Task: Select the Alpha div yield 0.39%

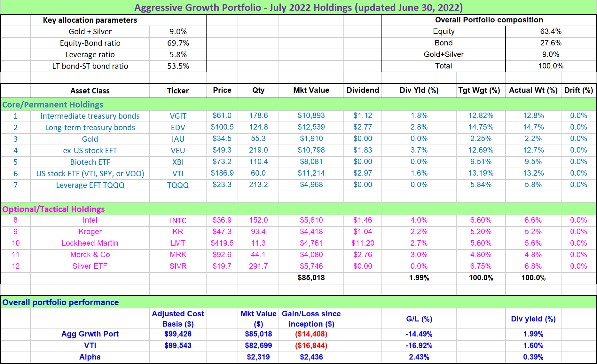Action: pos(533,357)
